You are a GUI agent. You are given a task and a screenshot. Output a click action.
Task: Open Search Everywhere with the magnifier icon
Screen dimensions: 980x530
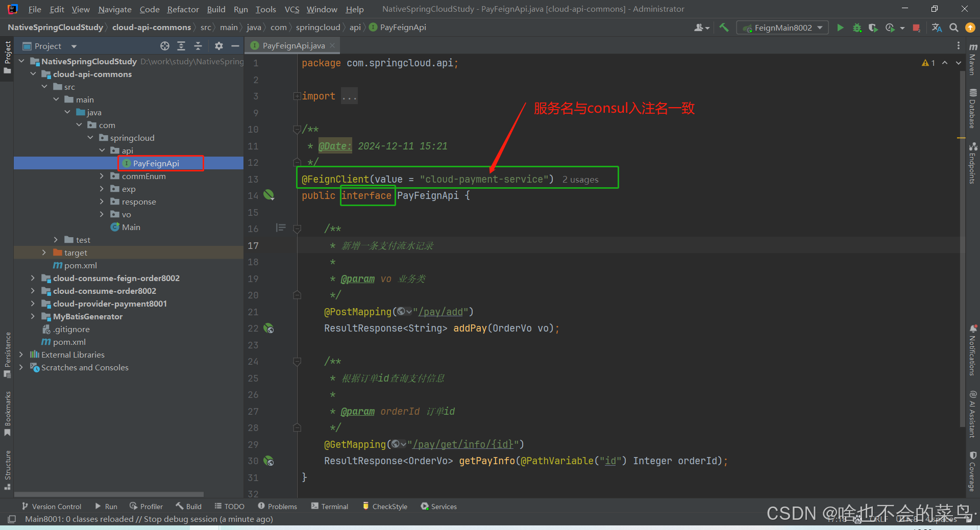click(x=953, y=28)
